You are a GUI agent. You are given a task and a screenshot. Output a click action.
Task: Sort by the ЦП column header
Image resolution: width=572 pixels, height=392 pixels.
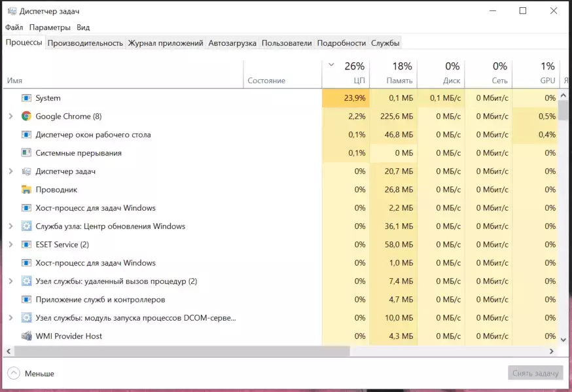[x=346, y=74]
